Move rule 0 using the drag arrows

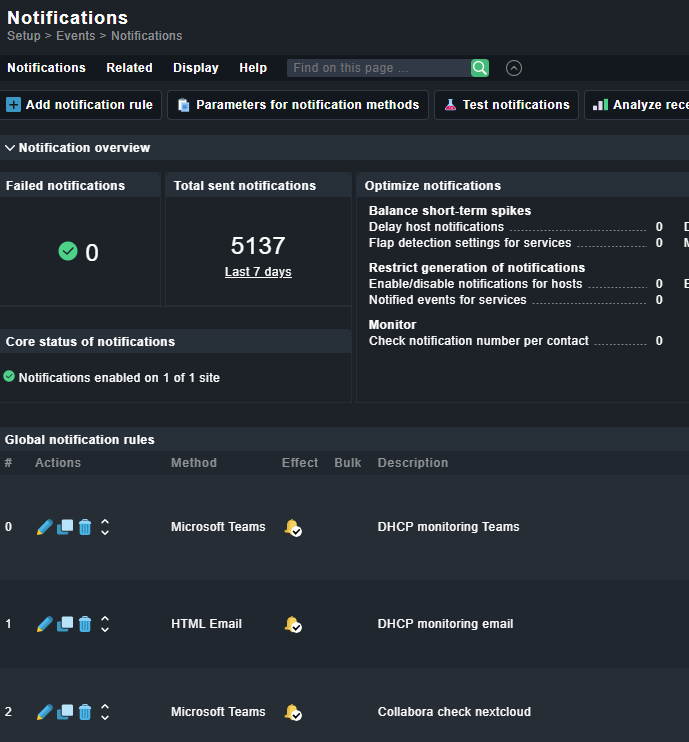pyautogui.click(x=105, y=527)
